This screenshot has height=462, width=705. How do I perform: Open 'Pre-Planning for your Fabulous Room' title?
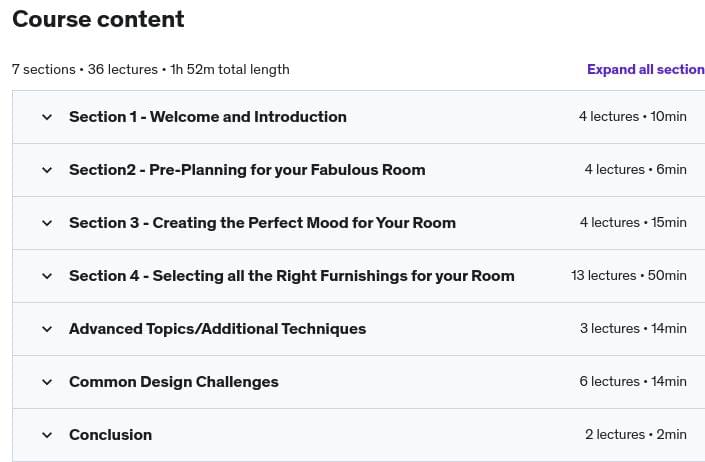247,170
